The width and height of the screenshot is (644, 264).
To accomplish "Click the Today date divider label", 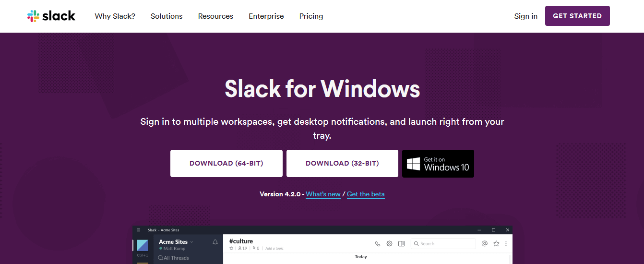I will (x=361, y=257).
